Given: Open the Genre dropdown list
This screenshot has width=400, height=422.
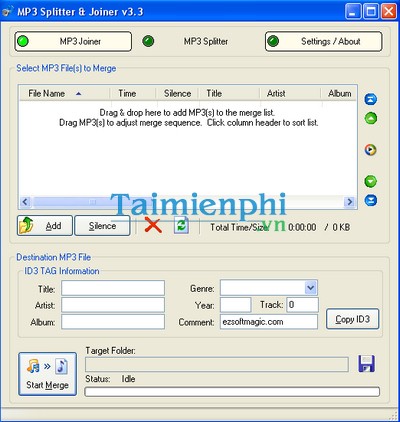Looking at the screenshot, I should (x=310, y=288).
